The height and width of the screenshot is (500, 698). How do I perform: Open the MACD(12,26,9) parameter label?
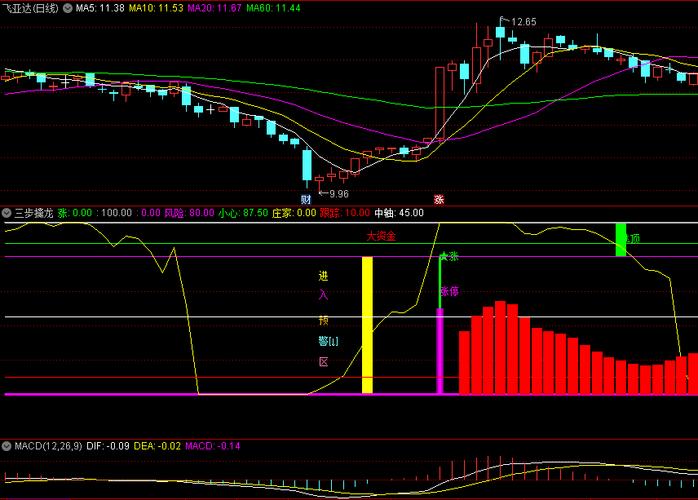(x=47, y=444)
